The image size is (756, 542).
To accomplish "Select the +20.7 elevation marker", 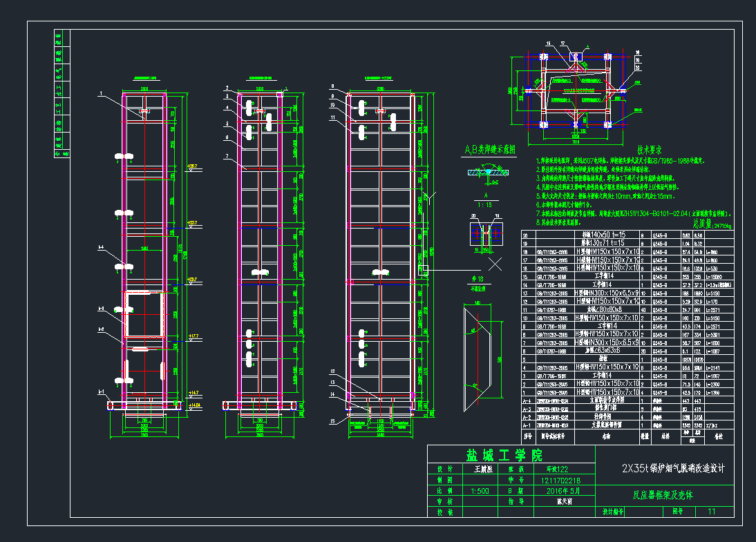I will pos(191,280).
